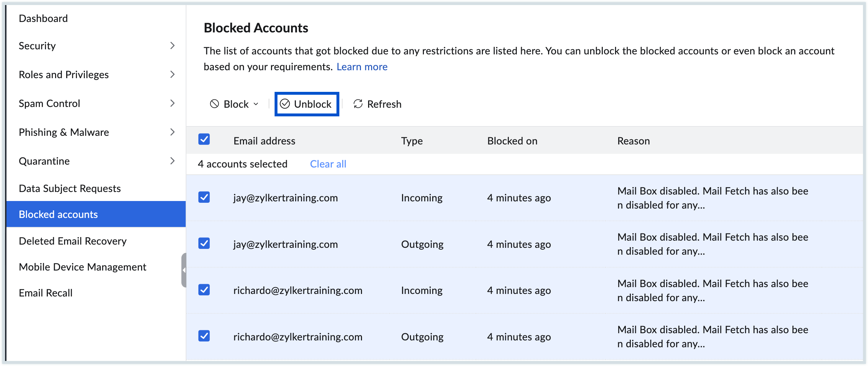
Task: Expand Roles and Privileges chevron
Action: click(x=172, y=75)
